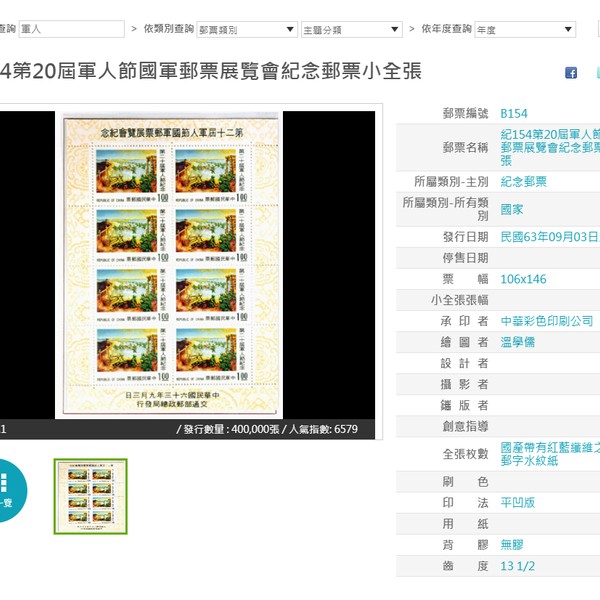Click the 13 1/2 perforation value

point(517,566)
